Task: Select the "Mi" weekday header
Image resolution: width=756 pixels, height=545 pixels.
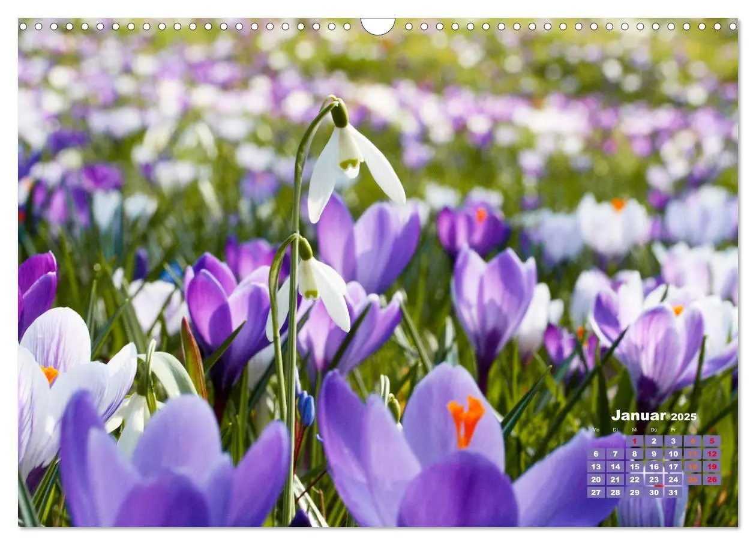Action: coord(634,430)
